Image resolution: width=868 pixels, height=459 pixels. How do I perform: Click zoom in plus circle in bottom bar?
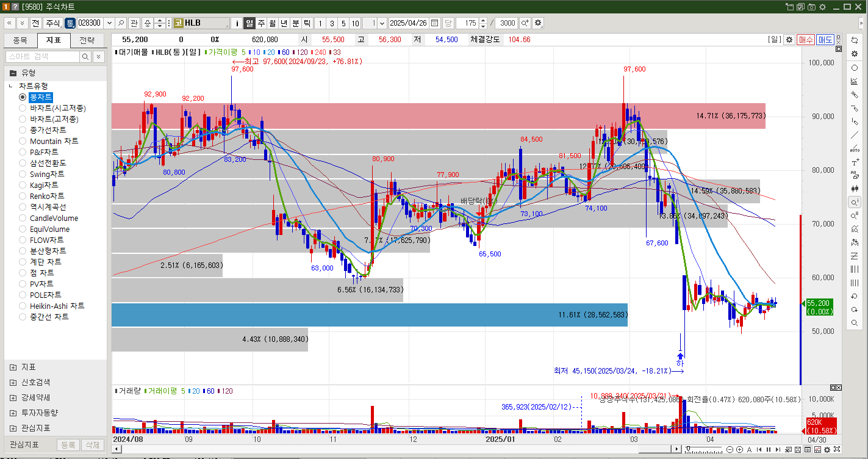[x=739, y=449]
